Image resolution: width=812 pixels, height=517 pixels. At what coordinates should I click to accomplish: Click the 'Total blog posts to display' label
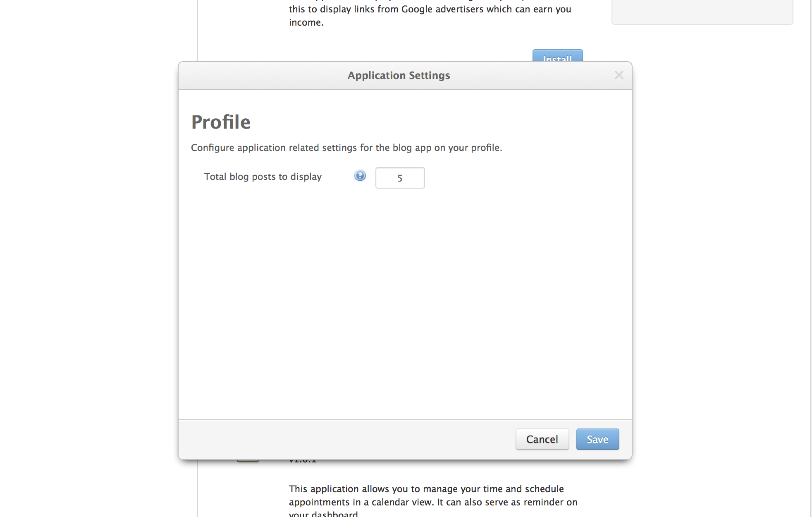[263, 177]
